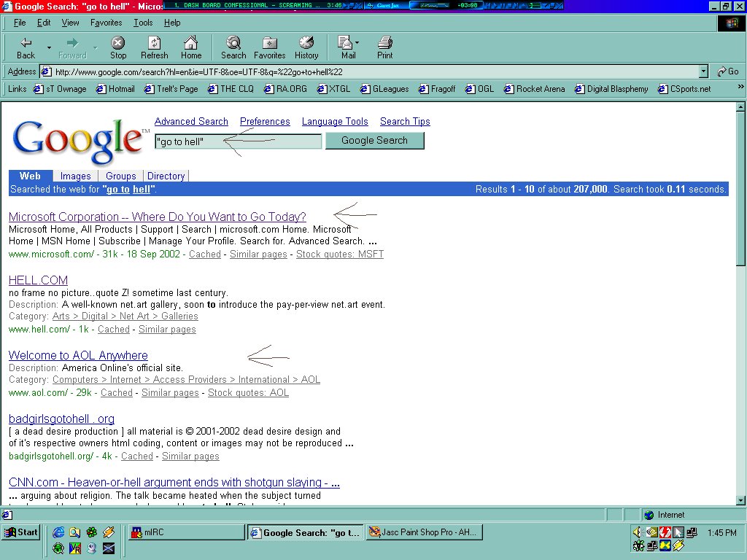The height and width of the screenshot is (560, 747).
Task: Open the address bar URL dropdown
Action: pyautogui.click(x=703, y=72)
